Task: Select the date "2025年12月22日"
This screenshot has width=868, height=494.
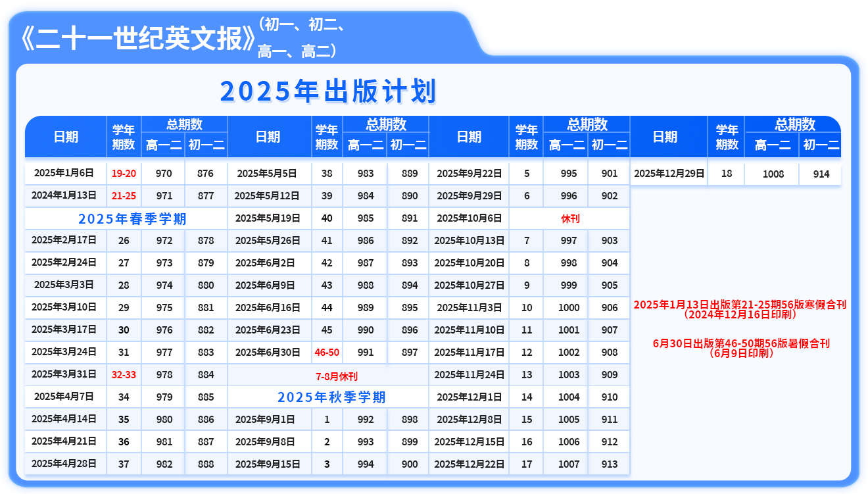Action: 470,464
